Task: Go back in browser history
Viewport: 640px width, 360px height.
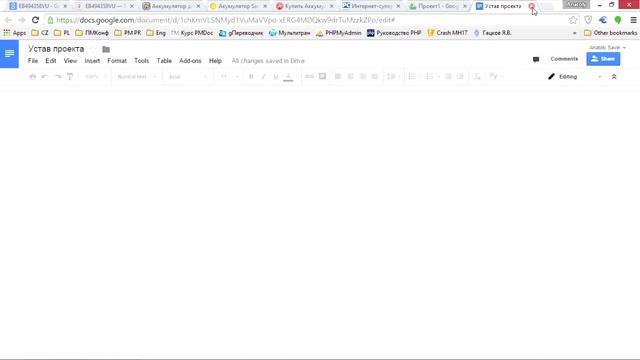Action: [x=8, y=20]
